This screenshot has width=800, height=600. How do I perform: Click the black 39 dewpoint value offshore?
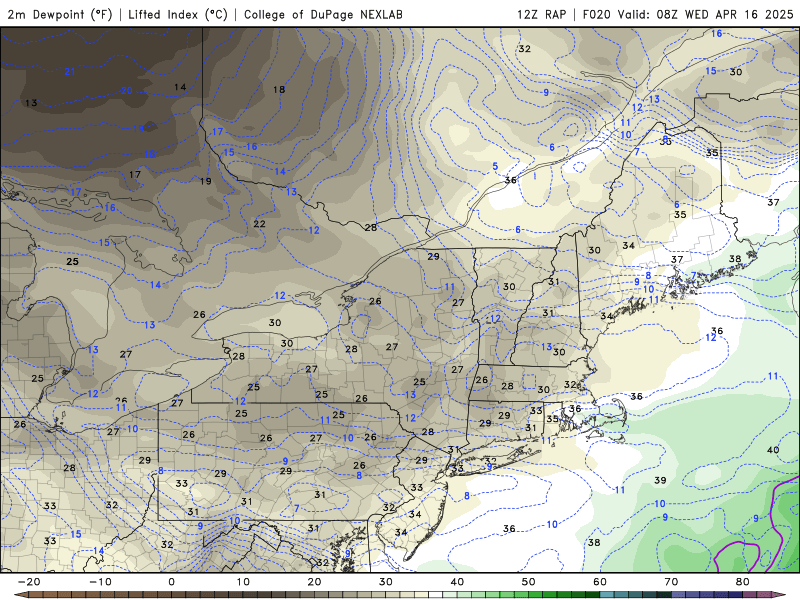(660, 480)
